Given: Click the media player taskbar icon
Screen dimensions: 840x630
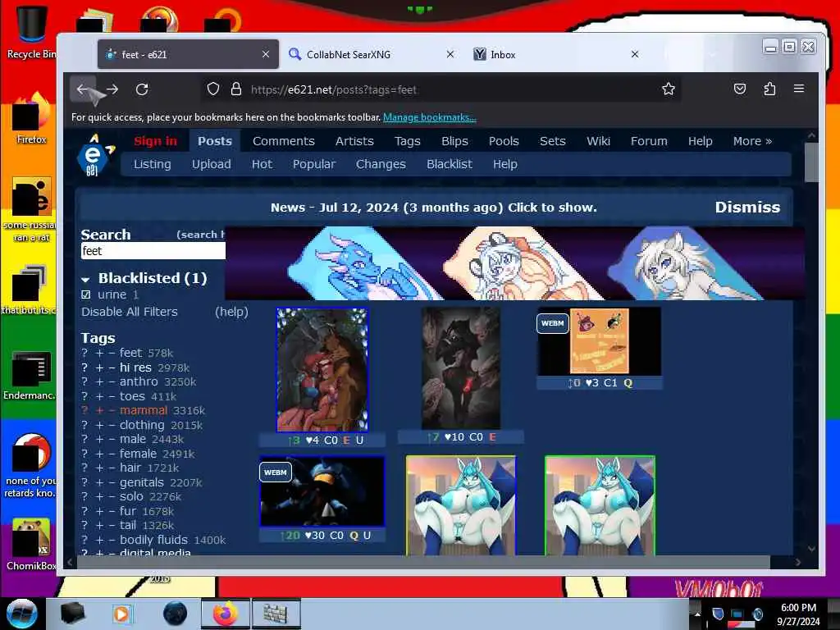Looking at the screenshot, I should [121, 614].
